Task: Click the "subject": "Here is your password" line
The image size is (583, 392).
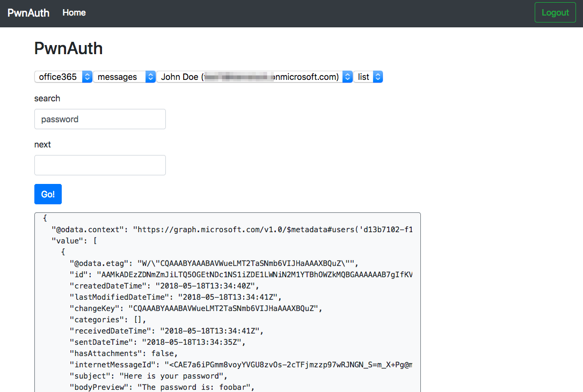Action: (148, 376)
